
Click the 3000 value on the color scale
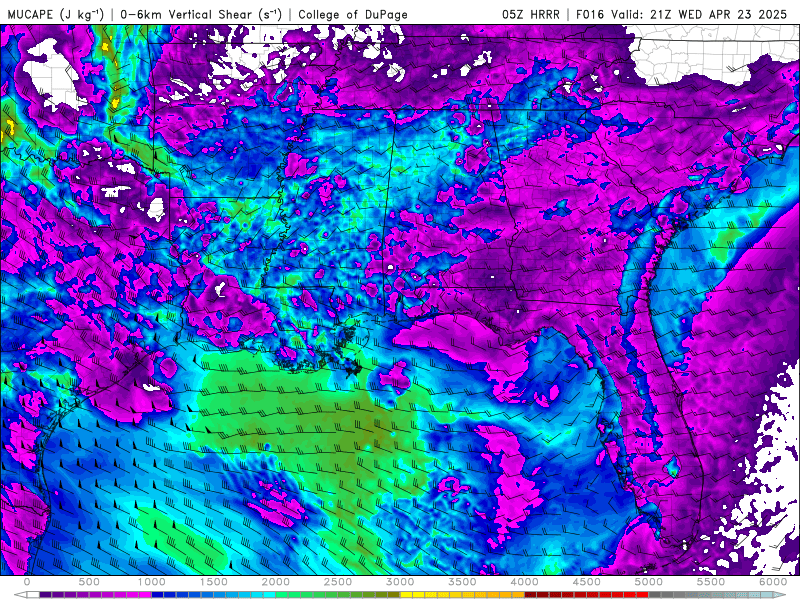click(x=401, y=582)
